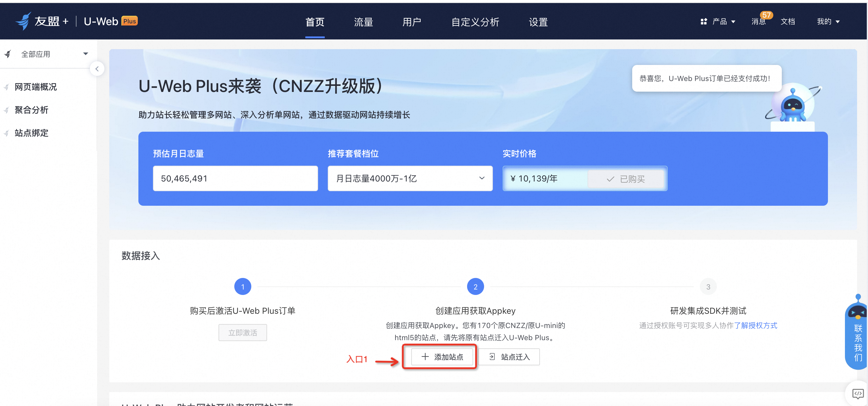Select 站点绑定 in the sidebar
The image size is (868, 406).
pos(31,133)
